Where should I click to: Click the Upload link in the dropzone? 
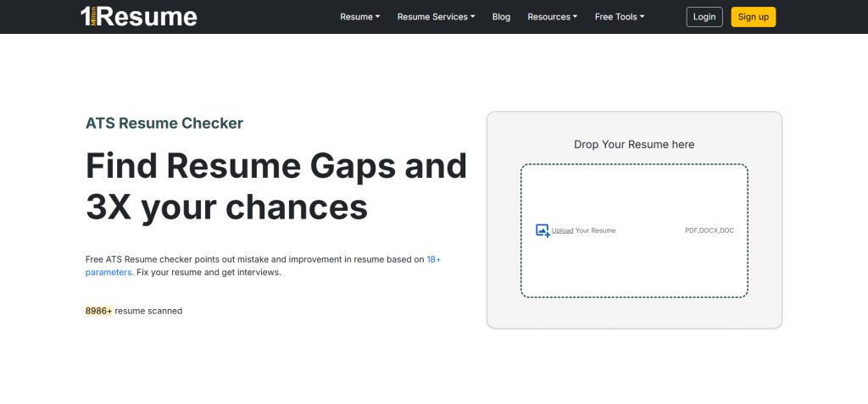coord(563,230)
